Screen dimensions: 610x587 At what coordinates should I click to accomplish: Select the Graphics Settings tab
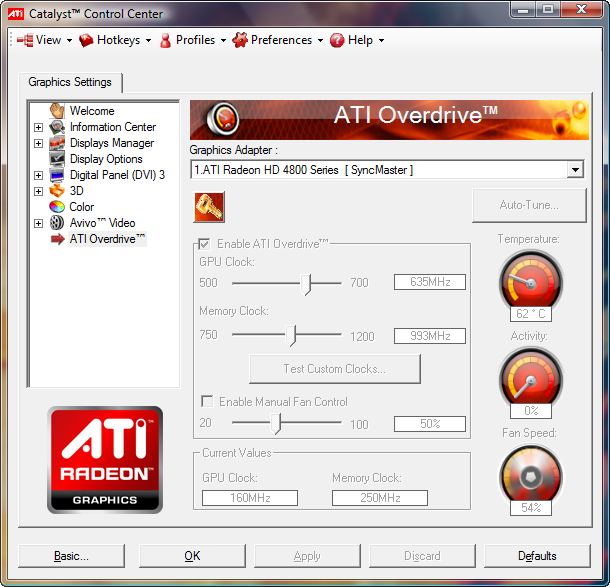point(70,82)
